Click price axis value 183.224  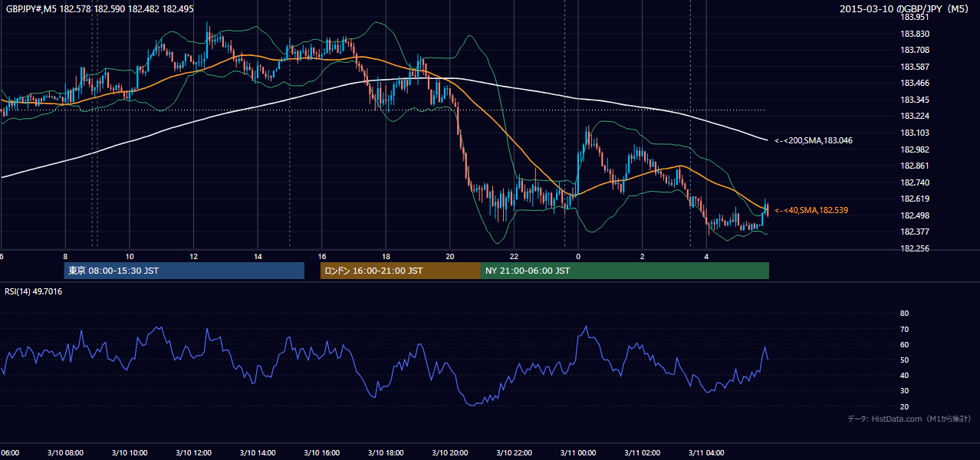tap(914, 116)
